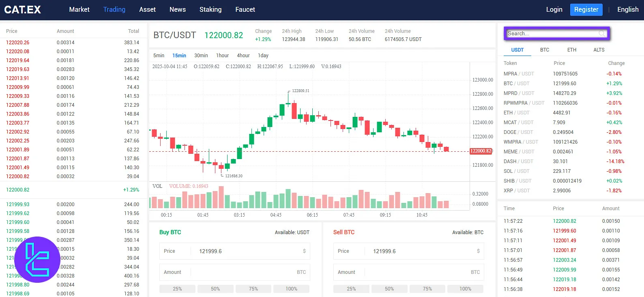Switch to the ETH market tab

[x=571, y=50]
